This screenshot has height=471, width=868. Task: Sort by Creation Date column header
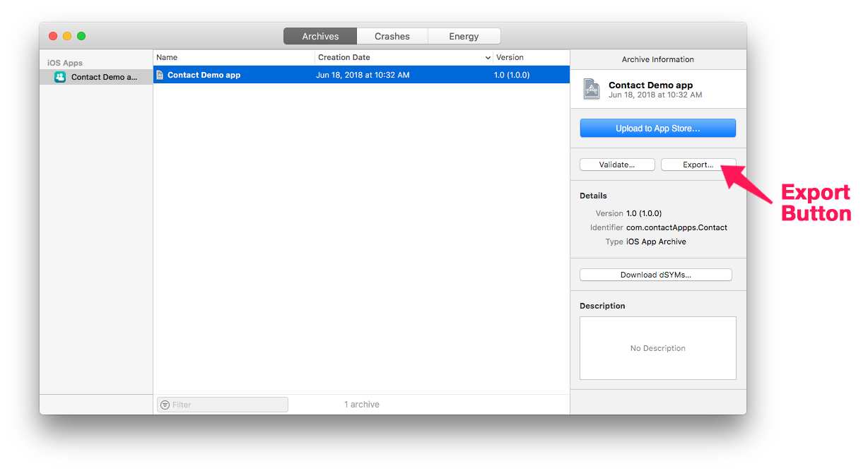coord(404,57)
